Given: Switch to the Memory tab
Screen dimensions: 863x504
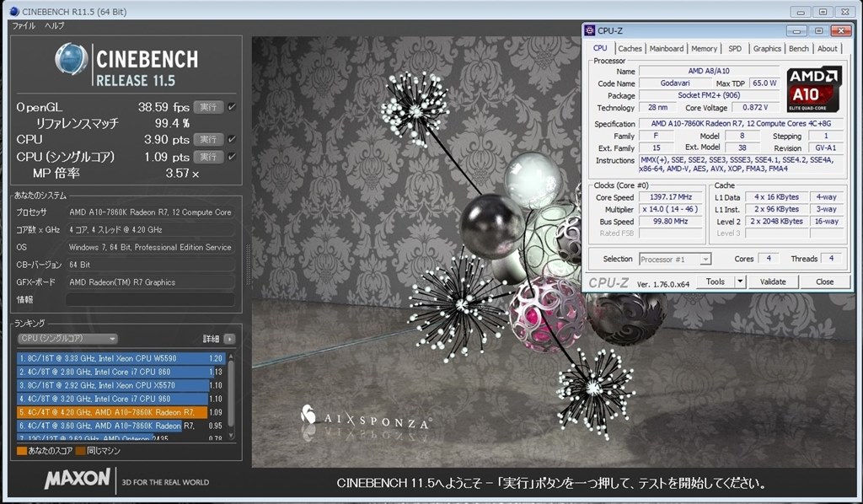Looking at the screenshot, I should (x=704, y=48).
